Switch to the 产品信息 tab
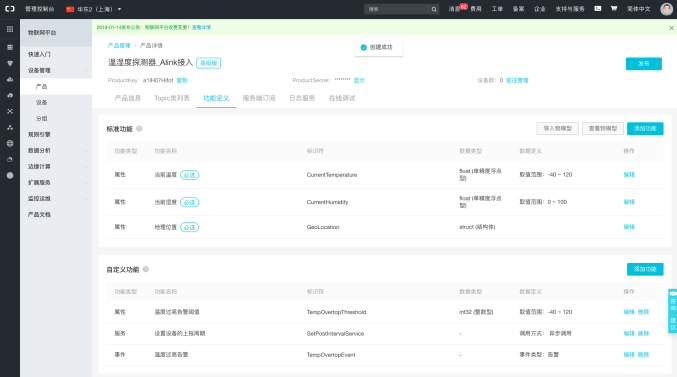The width and height of the screenshot is (677, 377). [128, 98]
